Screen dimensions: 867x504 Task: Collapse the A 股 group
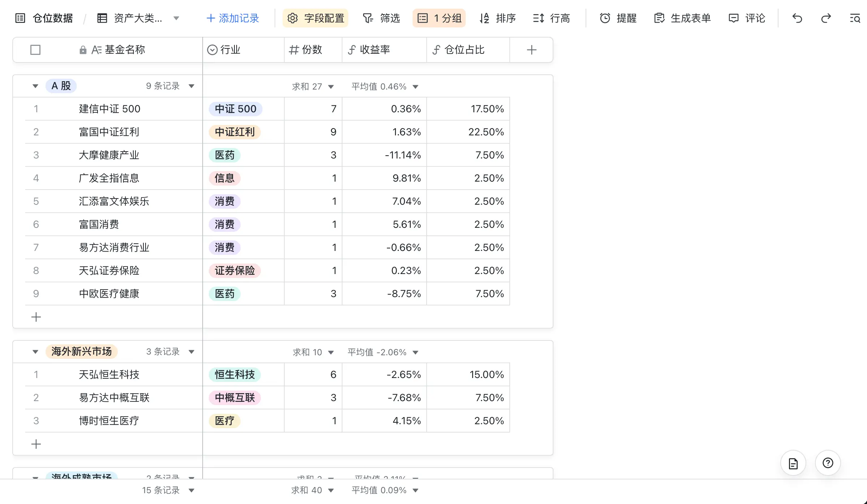tap(35, 86)
